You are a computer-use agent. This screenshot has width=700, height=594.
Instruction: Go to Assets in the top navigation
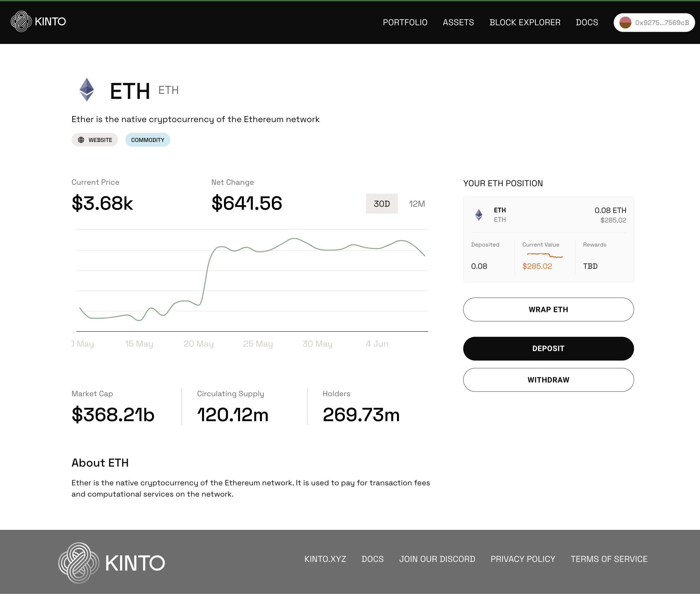[x=458, y=23]
